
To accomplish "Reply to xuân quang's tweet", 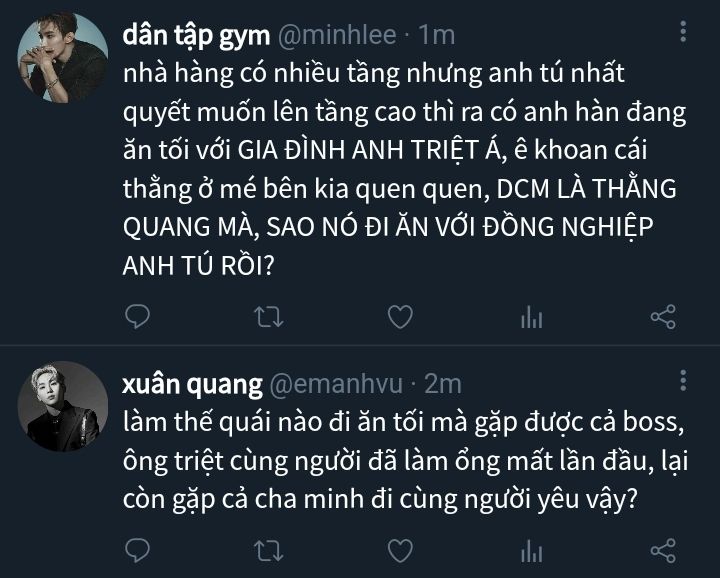I will (137, 550).
